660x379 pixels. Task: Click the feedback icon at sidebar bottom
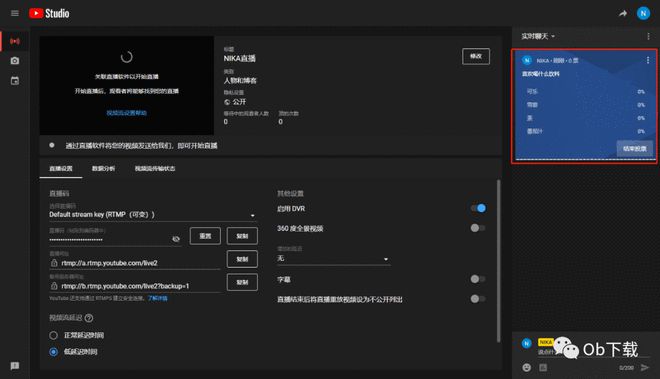point(15,366)
